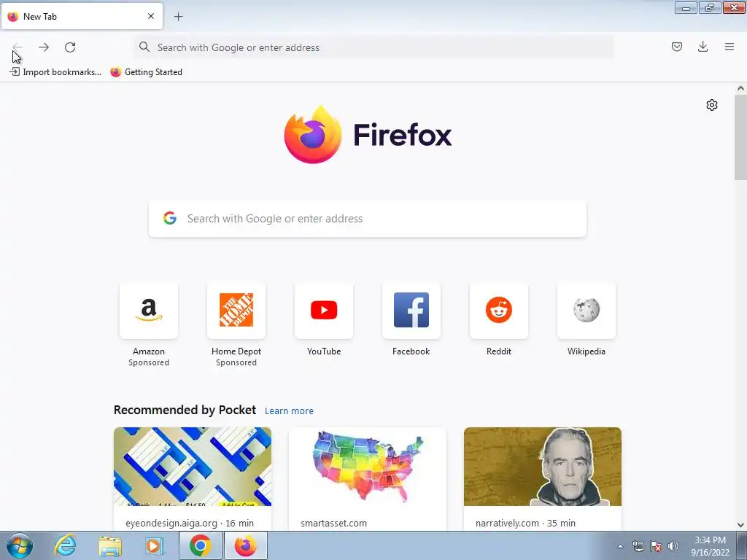Open Windows Media Player from taskbar
747x560 pixels.
154,545
